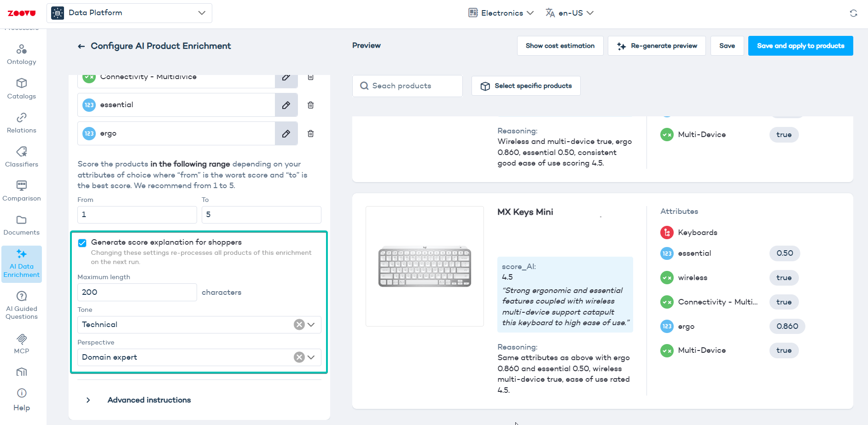Viewport: 868px width, 425px height.
Task: Click the MX Keys Mini keyboard thumbnail
Action: point(425,266)
